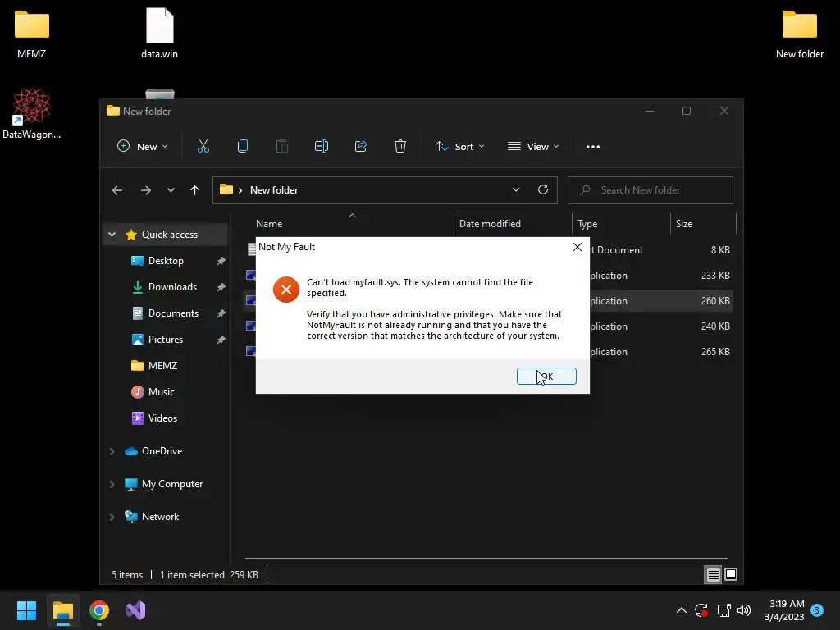The height and width of the screenshot is (630, 840).
Task: Click the Paste clipboard icon
Action: pos(282,146)
